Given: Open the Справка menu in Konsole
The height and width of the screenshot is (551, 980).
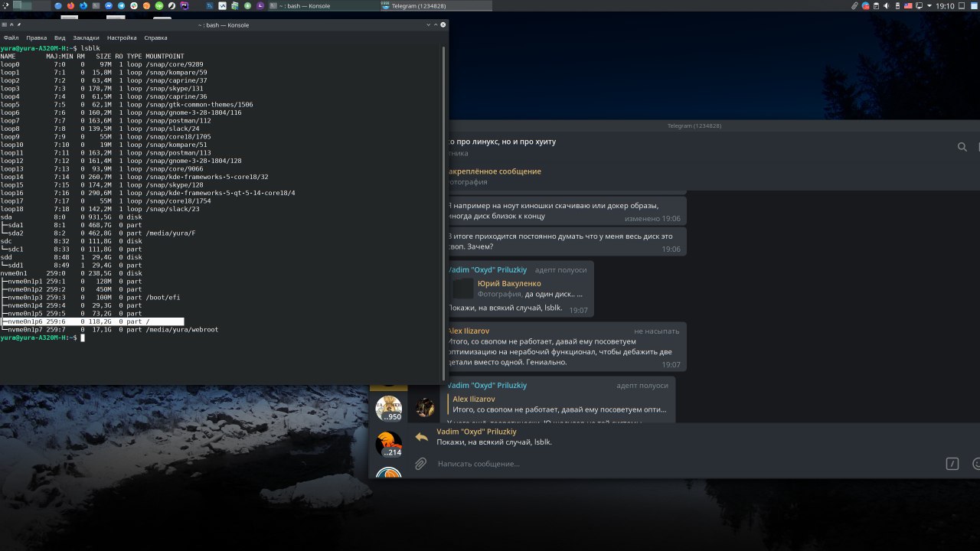Looking at the screenshot, I should coord(155,37).
